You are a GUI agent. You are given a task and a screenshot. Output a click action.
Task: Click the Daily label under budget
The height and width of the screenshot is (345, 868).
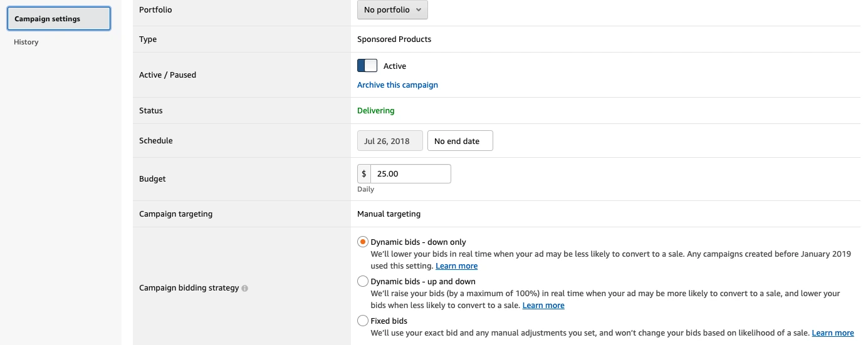(x=365, y=189)
